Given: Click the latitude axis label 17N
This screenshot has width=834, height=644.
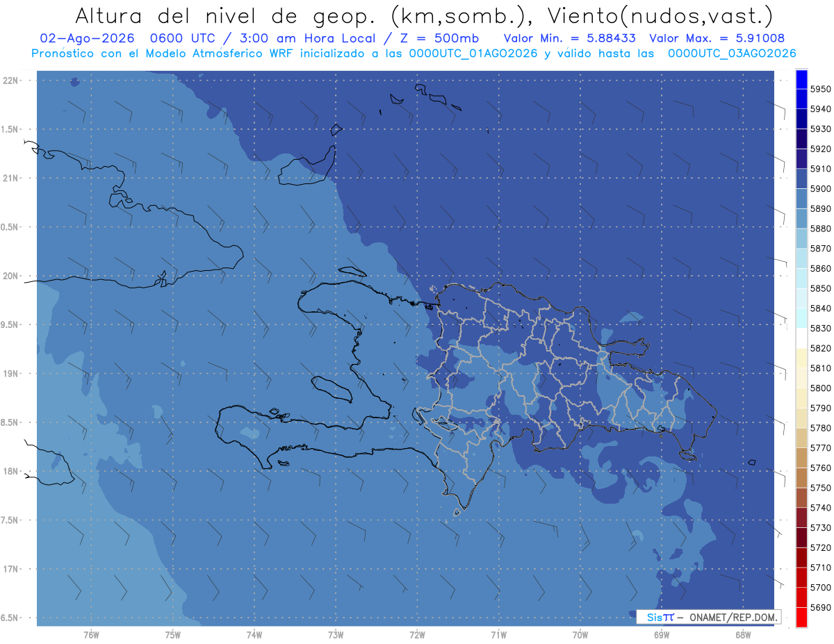Looking at the screenshot, I should 11,569.
